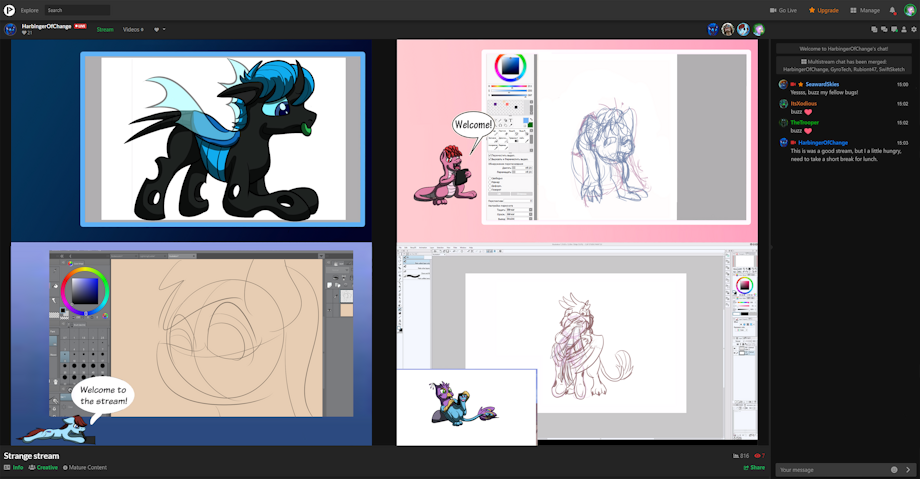Open chat settings gear icon
This screenshot has width=920, height=479.
[914, 29]
